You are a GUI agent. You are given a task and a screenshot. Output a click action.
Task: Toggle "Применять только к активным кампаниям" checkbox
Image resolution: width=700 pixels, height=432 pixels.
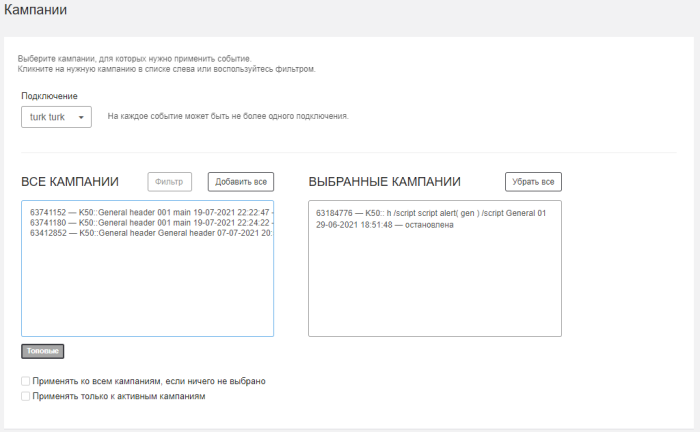(x=25, y=397)
